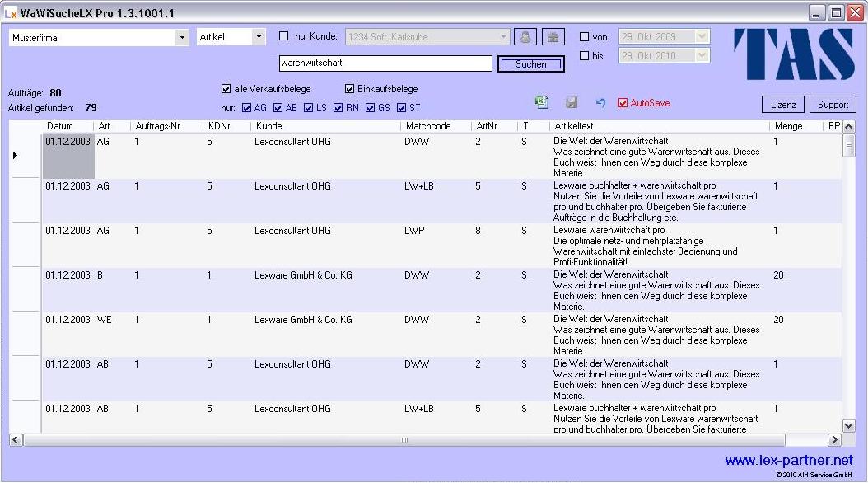Viewport: 868px width, 483px height.
Task: Click the blue undo arrow icon
Action: [x=600, y=102]
